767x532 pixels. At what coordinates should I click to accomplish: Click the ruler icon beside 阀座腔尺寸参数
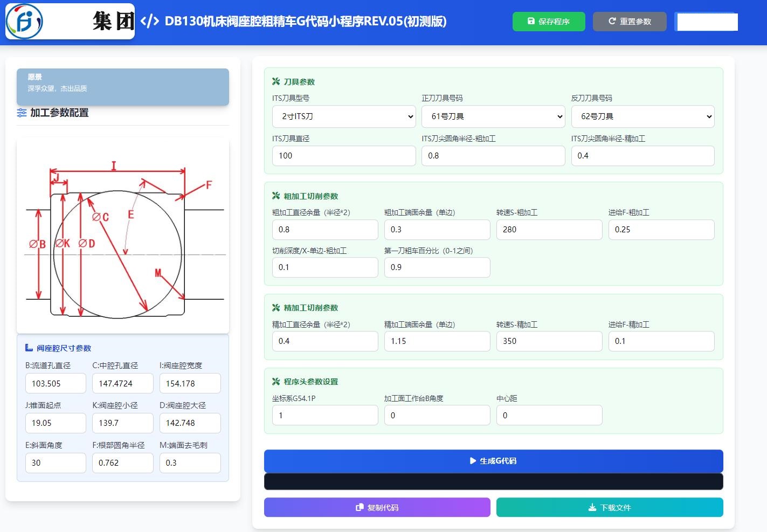[x=29, y=348]
